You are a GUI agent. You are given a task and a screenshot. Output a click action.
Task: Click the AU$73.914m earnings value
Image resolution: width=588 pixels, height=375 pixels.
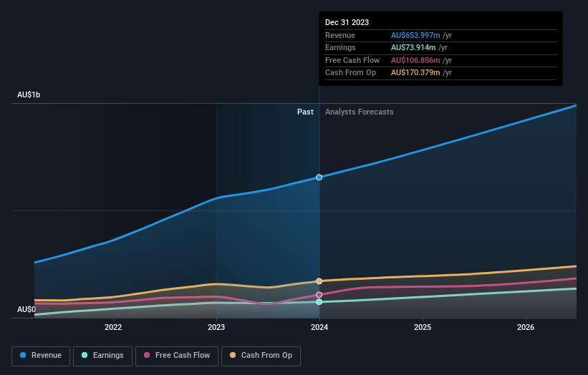tap(413, 47)
